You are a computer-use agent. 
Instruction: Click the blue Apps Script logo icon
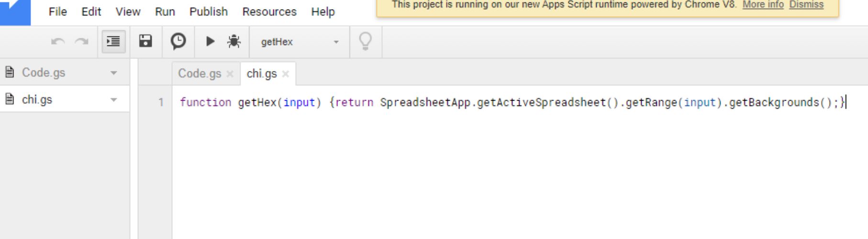[15, 11]
